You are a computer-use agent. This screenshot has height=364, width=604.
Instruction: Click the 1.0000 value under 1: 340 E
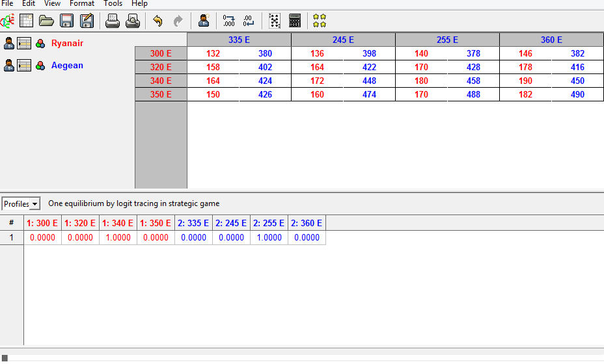pyautogui.click(x=118, y=237)
